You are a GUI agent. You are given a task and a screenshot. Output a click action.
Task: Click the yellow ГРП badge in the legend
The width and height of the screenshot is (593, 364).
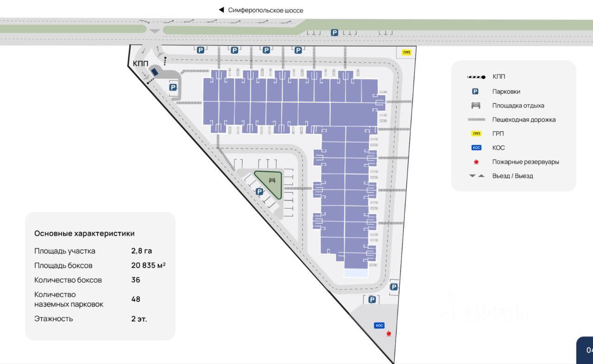pyautogui.click(x=476, y=134)
